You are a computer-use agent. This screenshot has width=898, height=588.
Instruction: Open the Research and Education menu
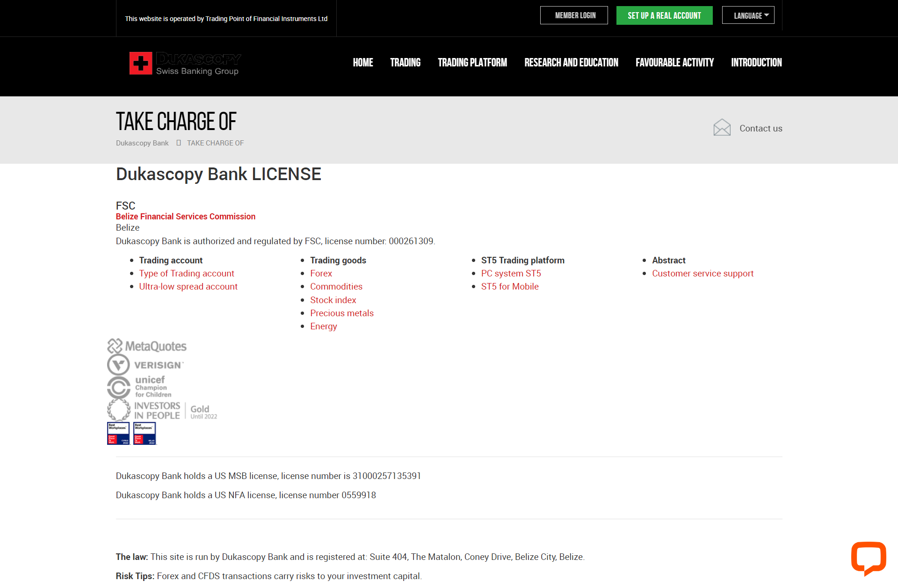[571, 63]
